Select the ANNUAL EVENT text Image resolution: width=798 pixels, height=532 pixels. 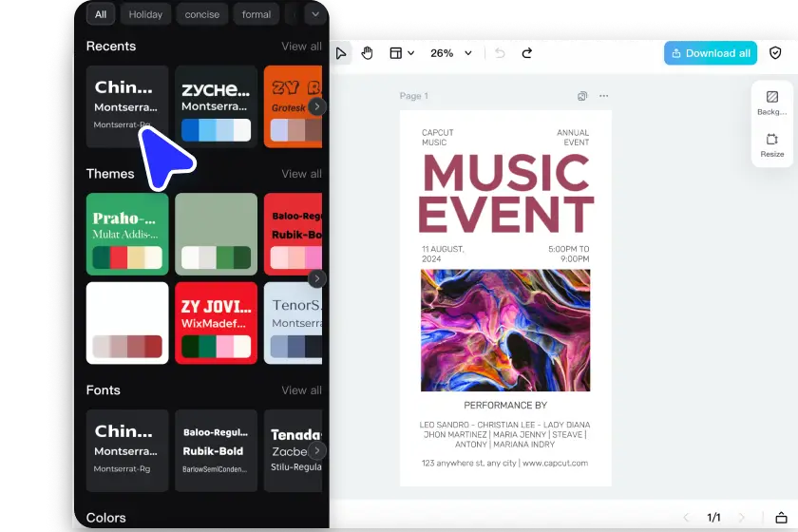coord(573,138)
